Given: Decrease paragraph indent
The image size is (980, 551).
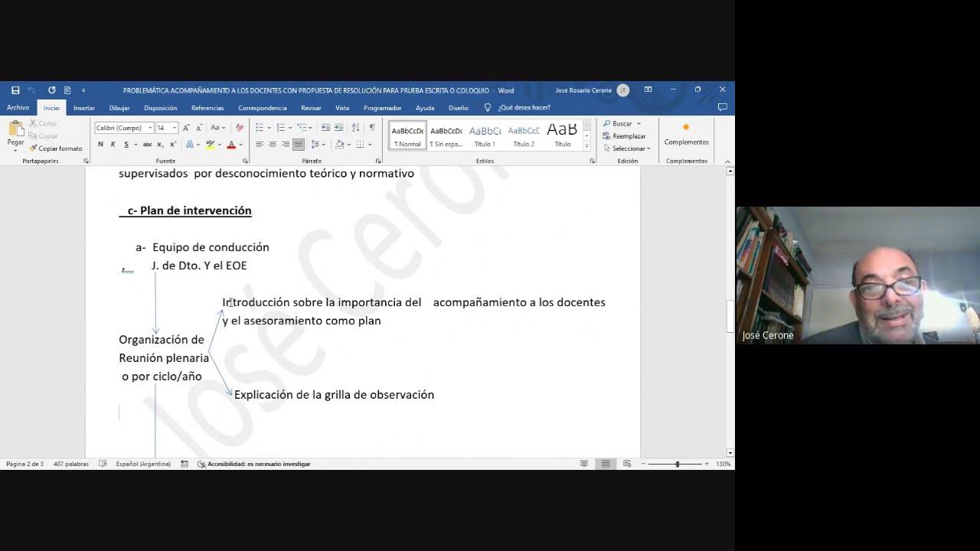Looking at the screenshot, I should [x=326, y=128].
